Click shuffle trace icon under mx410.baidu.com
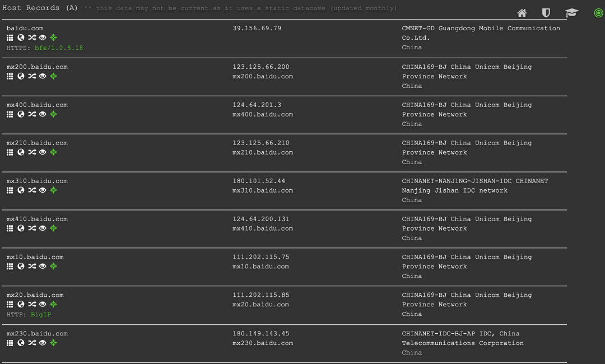This screenshot has width=605, height=364. [x=31, y=228]
